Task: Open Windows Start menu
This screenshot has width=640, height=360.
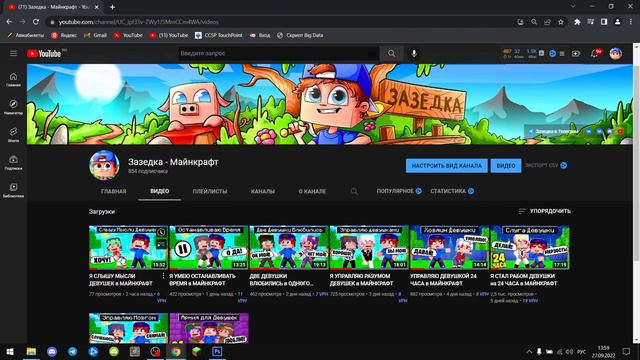Action: 10,351
